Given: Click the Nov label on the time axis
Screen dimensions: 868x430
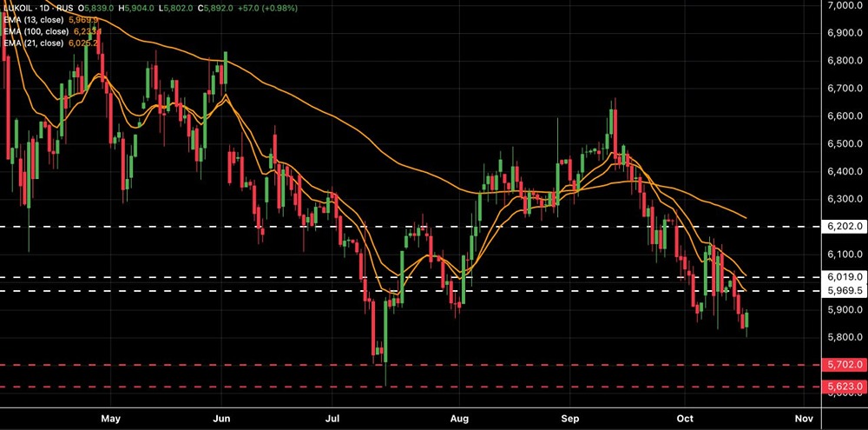Looking at the screenshot, I should coord(803,419).
